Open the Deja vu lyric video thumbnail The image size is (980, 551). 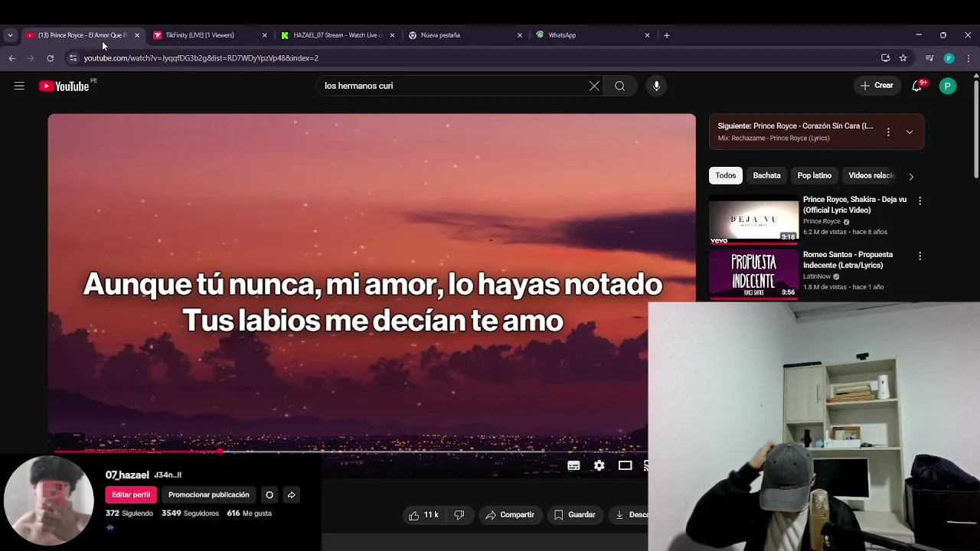tap(753, 220)
